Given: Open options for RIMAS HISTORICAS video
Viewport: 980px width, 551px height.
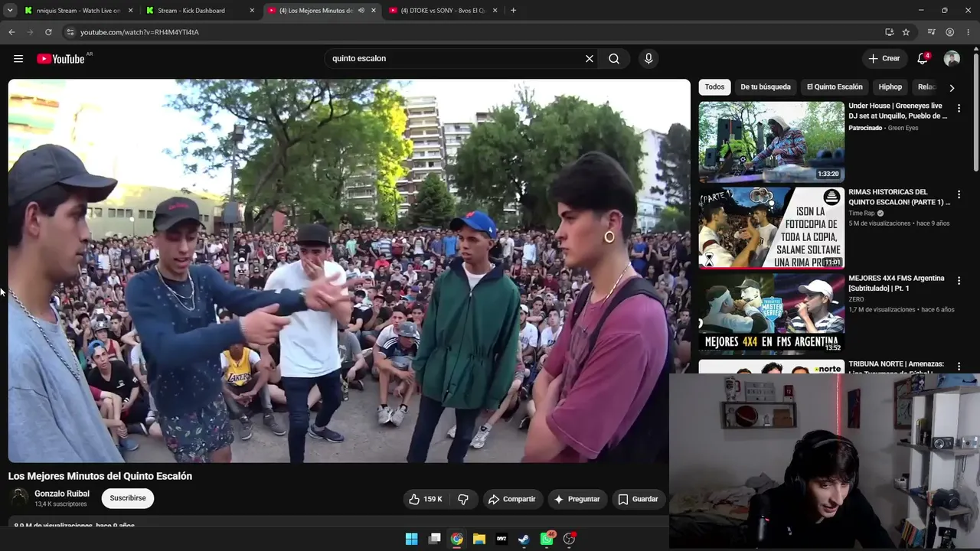Looking at the screenshot, I should click(959, 195).
